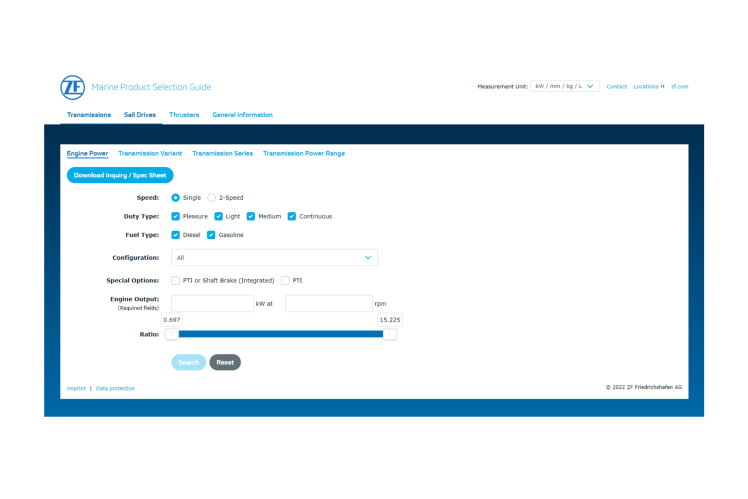Go to the General Information tab

(242, 115)
